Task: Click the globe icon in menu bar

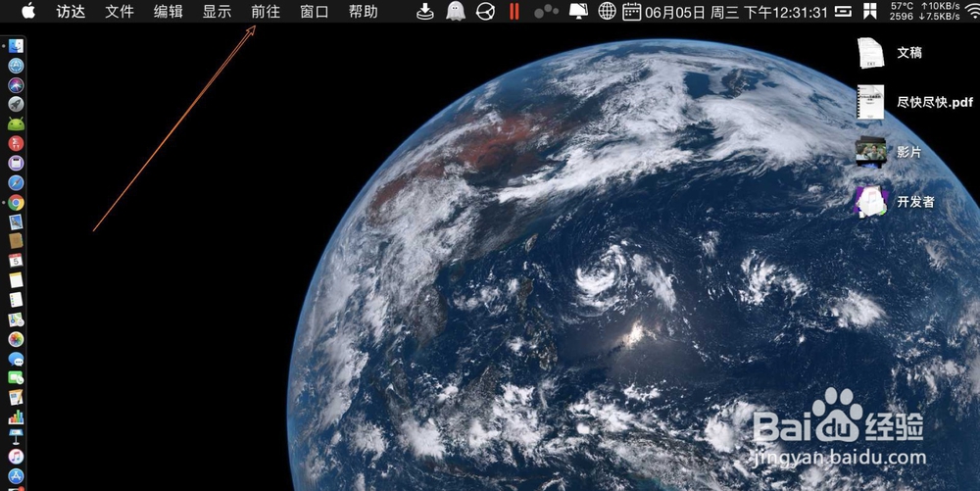Action: [607, 11]
